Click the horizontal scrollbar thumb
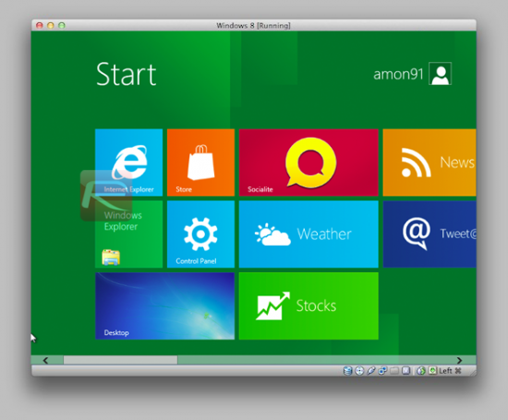508x420 pixels. [x=120, y=360]
